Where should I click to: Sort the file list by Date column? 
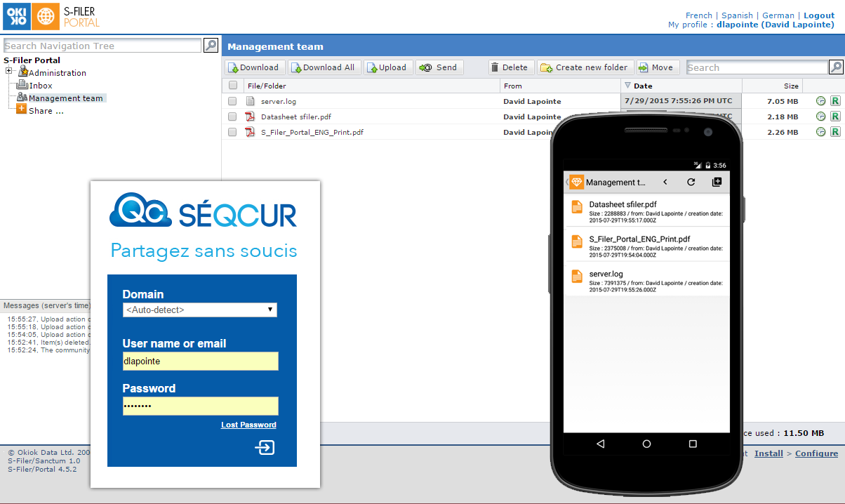tap(642, 86)
